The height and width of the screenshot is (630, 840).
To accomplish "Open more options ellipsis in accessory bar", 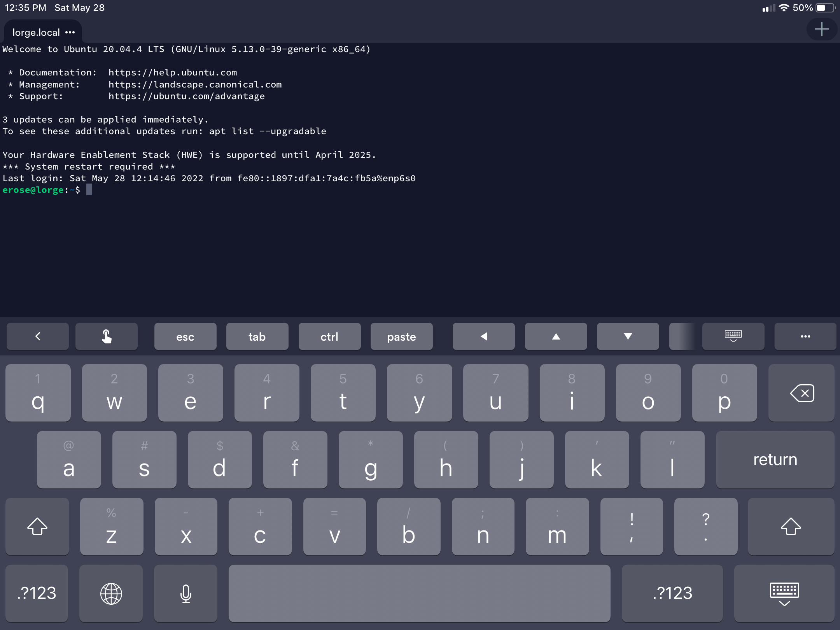I will pos(805,336).
